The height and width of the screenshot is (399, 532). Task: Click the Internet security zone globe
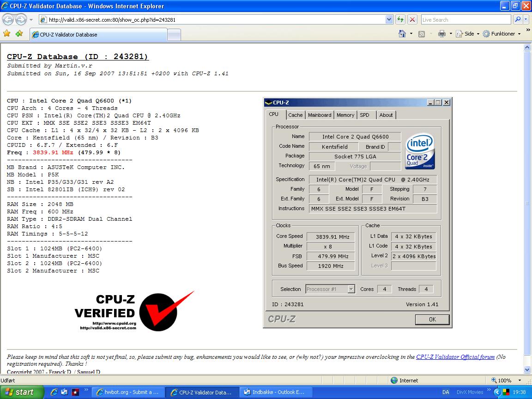[x=394, y=381]
